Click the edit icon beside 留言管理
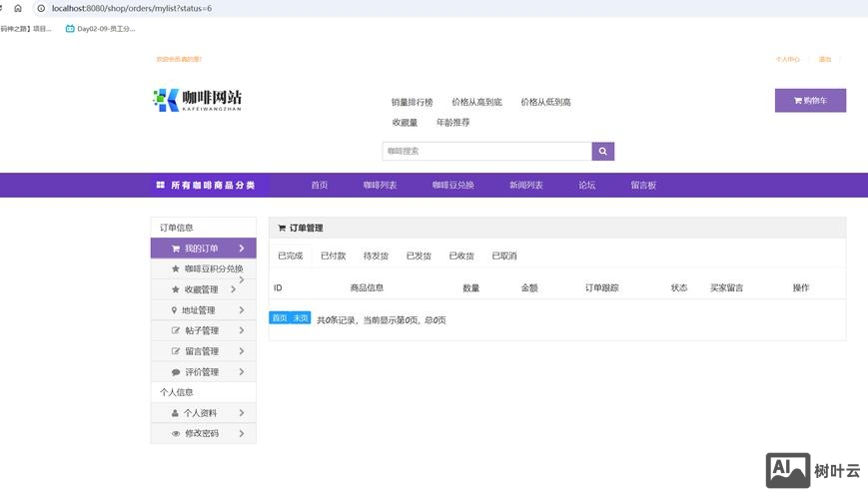Screen dimensions: 868x499 [x=176, y=350]
